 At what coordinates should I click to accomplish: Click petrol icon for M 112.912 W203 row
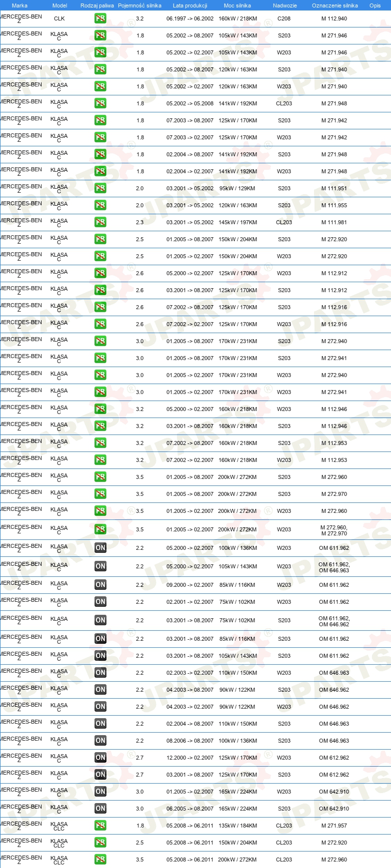100,273
